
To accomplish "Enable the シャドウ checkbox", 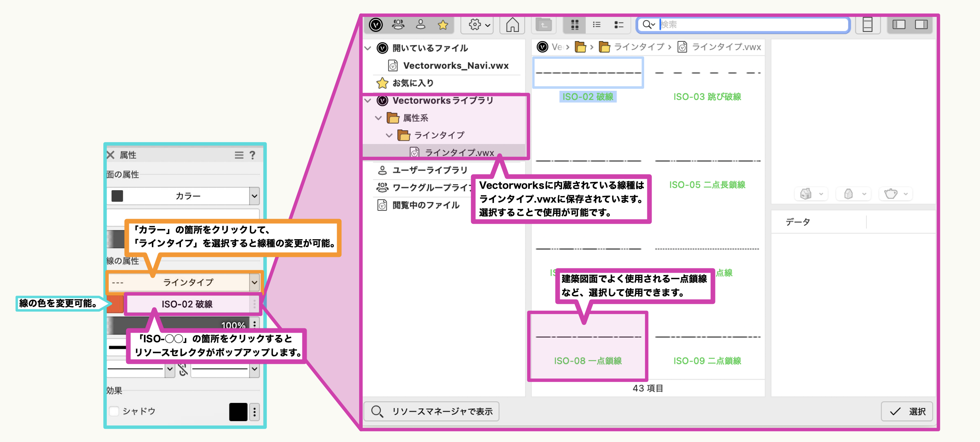I will coord(114,411).
